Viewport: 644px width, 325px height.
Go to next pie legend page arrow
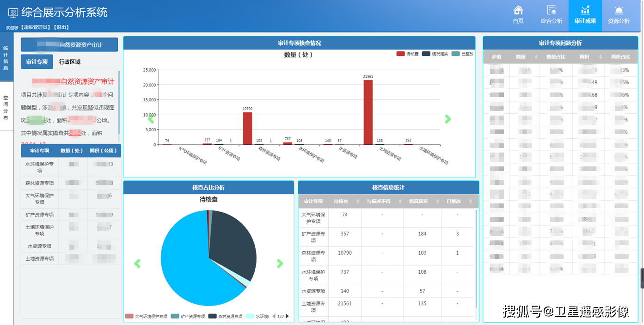tap(287, 316)
